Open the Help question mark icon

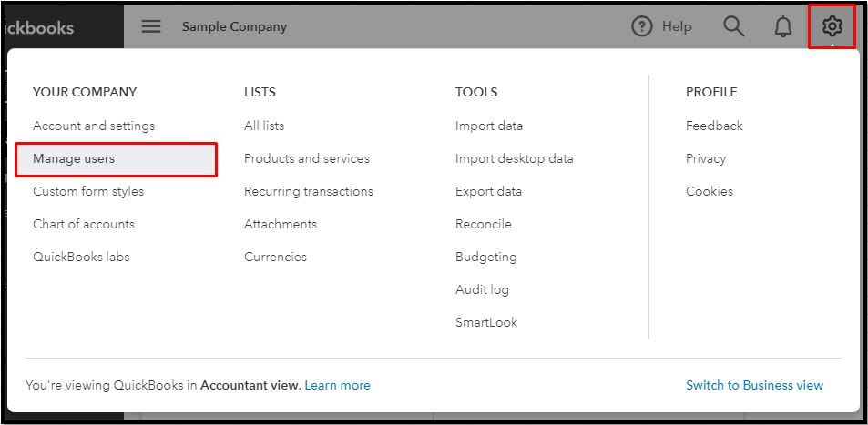[642, 26]
